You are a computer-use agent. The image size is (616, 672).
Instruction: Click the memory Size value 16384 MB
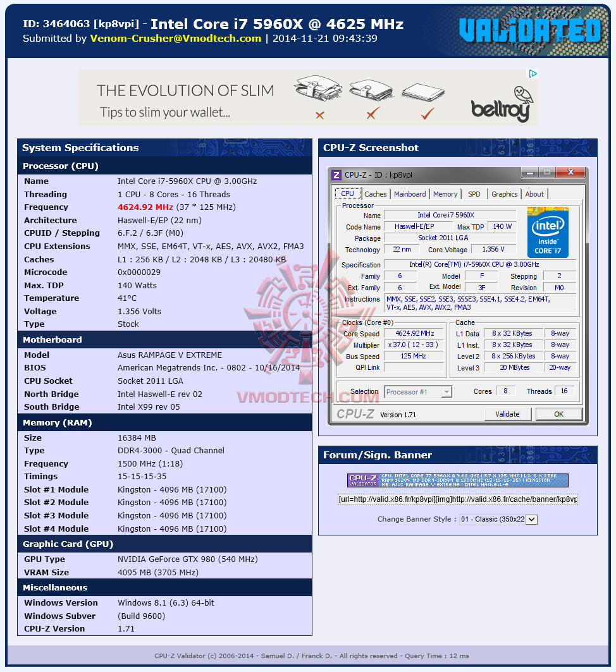click(x=137, y=437)
